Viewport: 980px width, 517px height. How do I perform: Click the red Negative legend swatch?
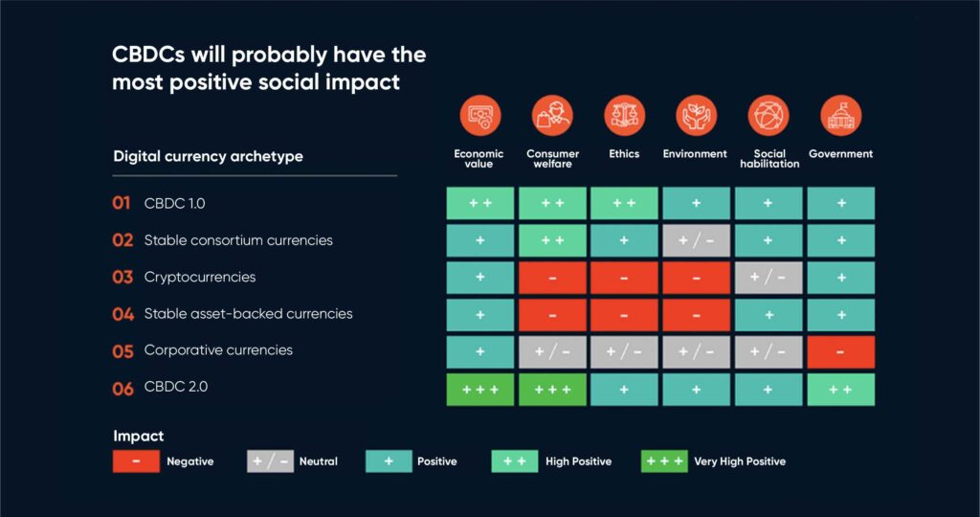pyautogui.click(x=136, y=461)
